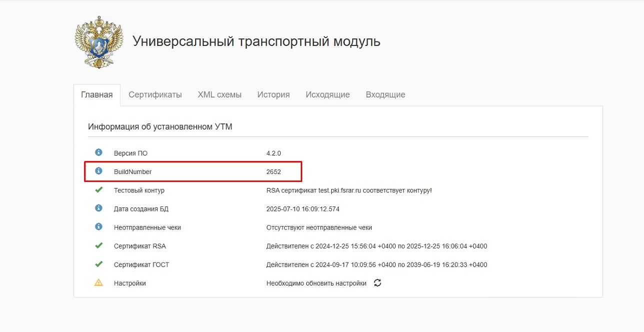Viewport: 644px width, 332px height.
Task: Switch to the XML схемы tab
Action: pos(220,94)
